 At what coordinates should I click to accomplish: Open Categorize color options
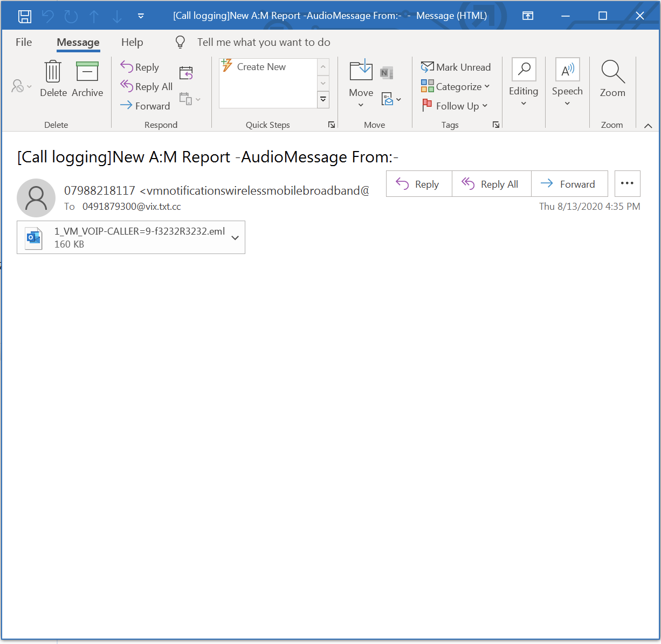[456, 86]
